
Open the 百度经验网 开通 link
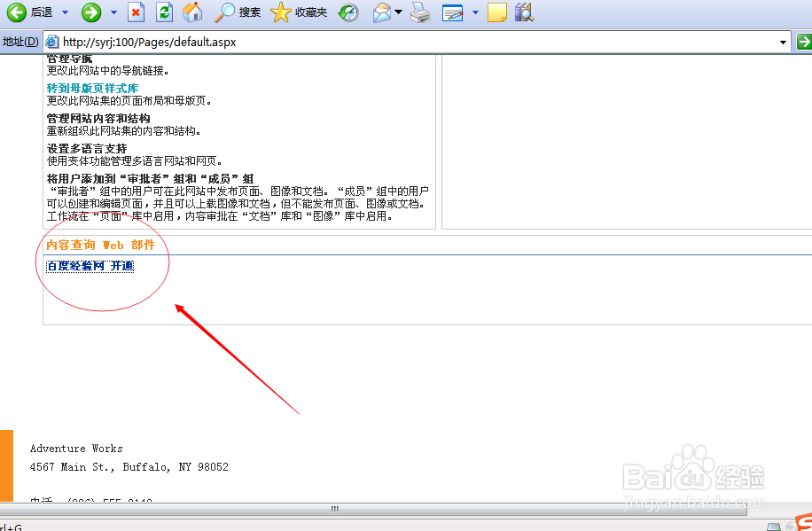click(90, 266)
